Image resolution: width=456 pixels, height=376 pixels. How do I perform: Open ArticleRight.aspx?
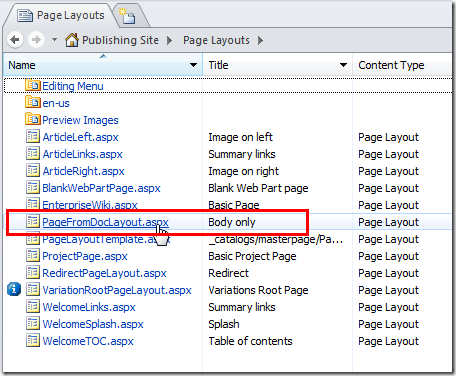83,171
